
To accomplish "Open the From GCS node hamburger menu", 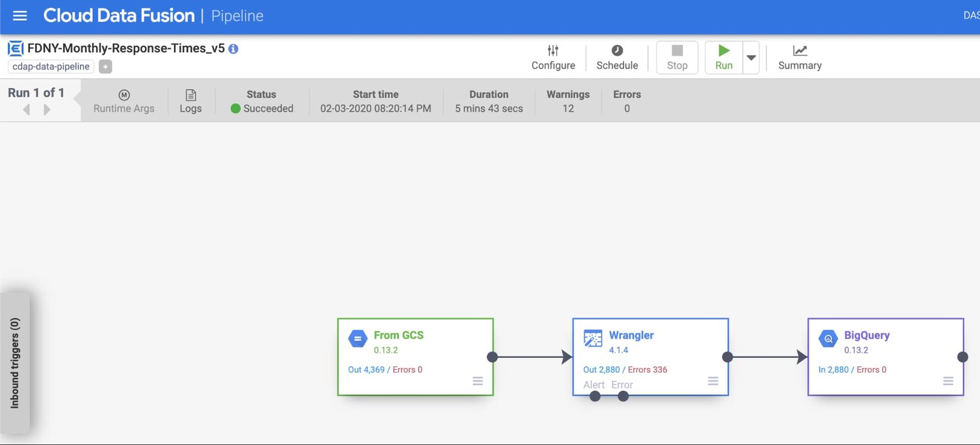I will point(478,381).
